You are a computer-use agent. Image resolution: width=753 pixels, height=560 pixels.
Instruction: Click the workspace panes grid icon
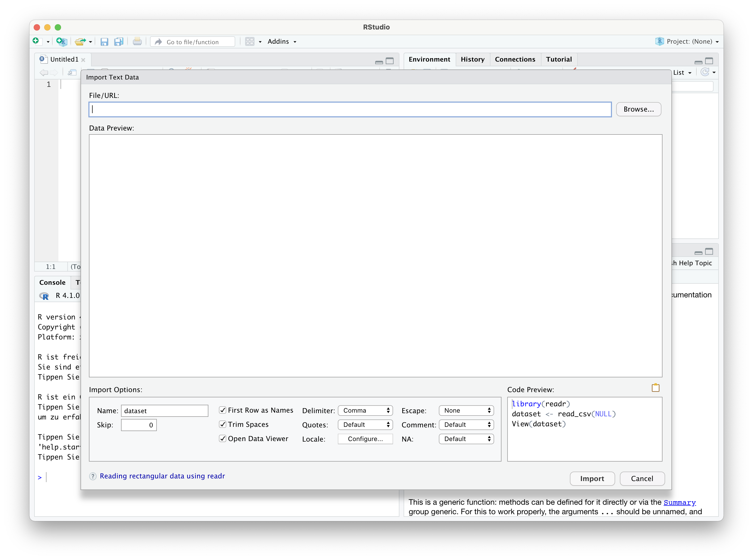tap(250, 42)
